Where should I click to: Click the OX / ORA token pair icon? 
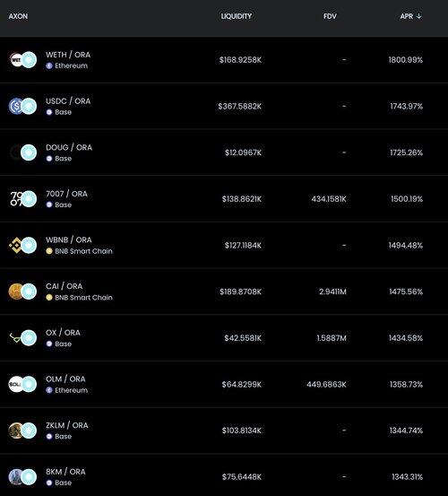click(x=22, y=338)
